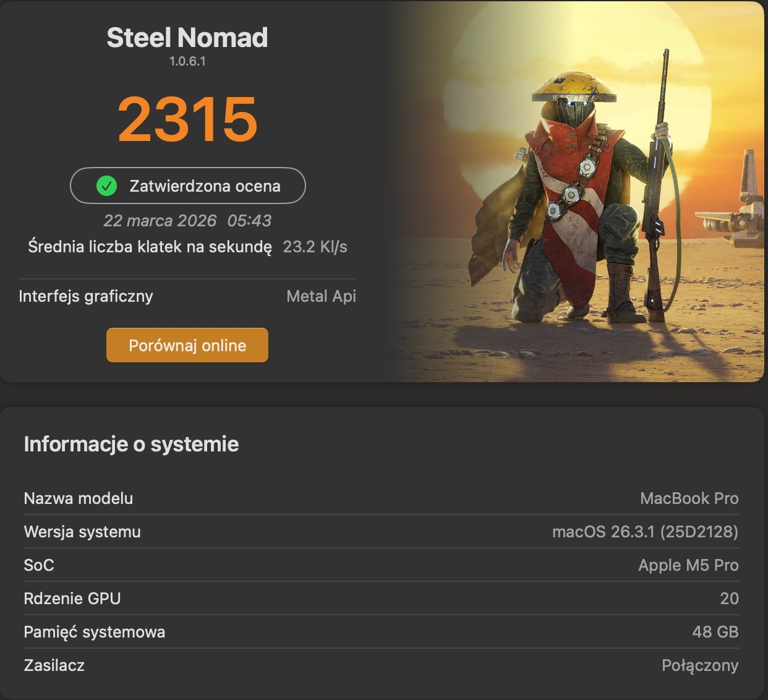Select the macOS 26.3.1 version value

[x=645, y=532]
